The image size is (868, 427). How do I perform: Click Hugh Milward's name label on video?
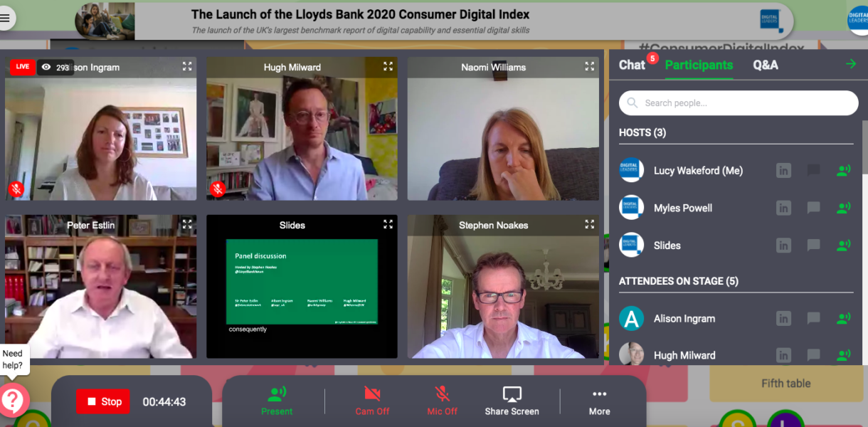tap(292, 67)
